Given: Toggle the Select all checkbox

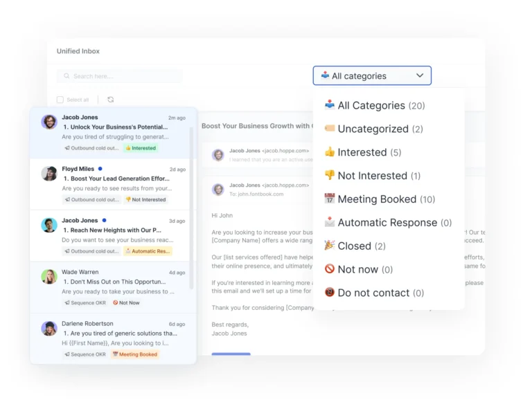Looking at the screenshot, I should pyautogui.click(x=60, y=100).
